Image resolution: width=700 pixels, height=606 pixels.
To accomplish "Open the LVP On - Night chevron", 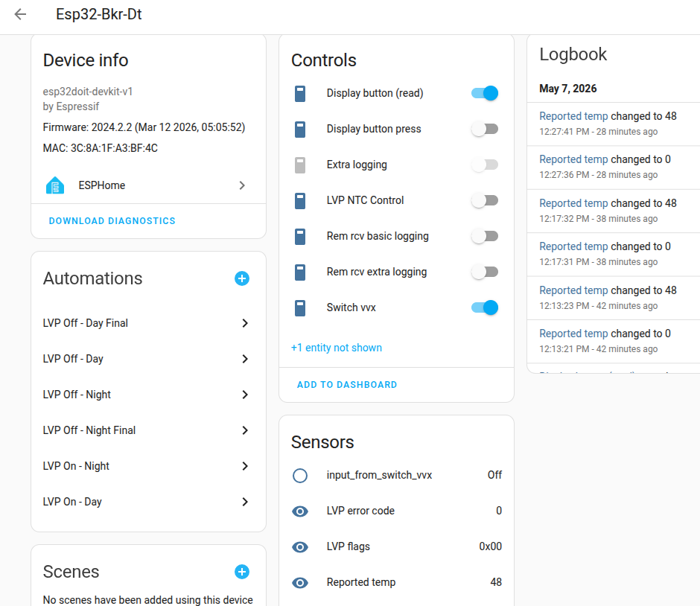I will coord(245,466).
